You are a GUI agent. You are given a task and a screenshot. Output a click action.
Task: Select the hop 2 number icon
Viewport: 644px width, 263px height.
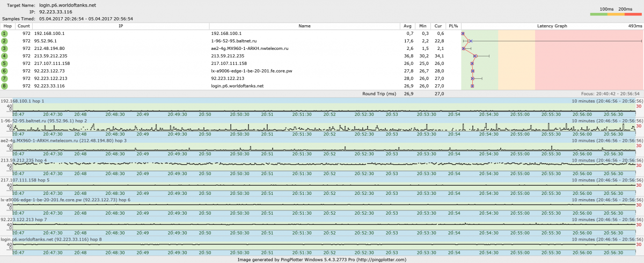point(4,41)
